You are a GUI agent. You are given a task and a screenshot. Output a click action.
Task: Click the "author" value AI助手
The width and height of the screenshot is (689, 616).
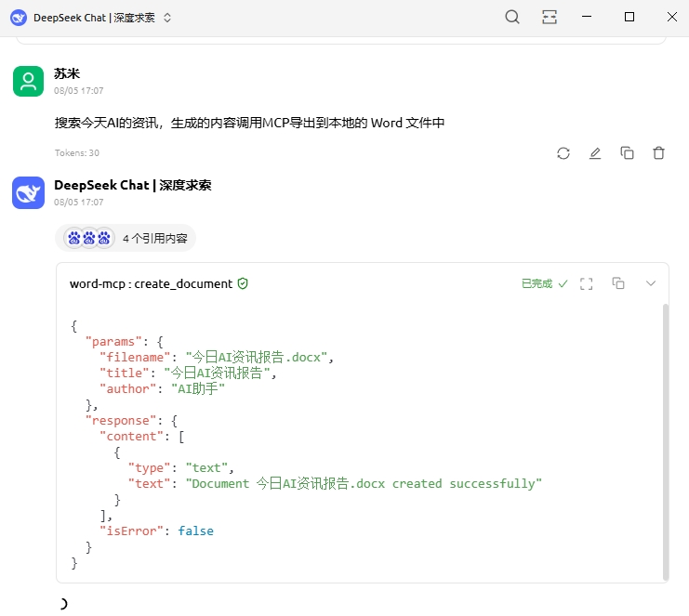[x=198, y=388]
